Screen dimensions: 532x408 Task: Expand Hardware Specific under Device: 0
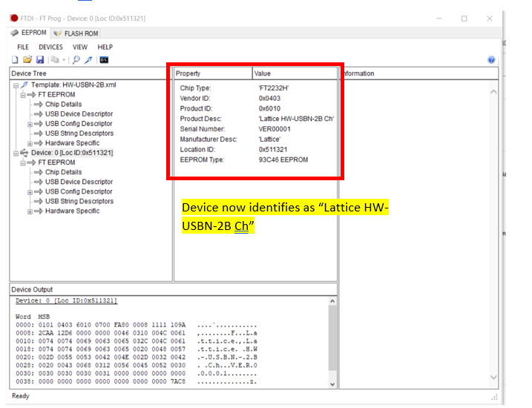click(30, 211)
